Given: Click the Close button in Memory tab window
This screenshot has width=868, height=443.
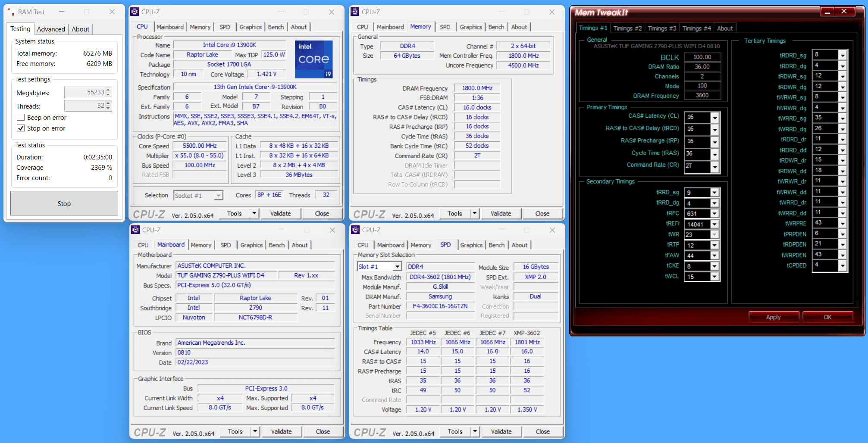Looking at the screenshot, I should 542,213.
